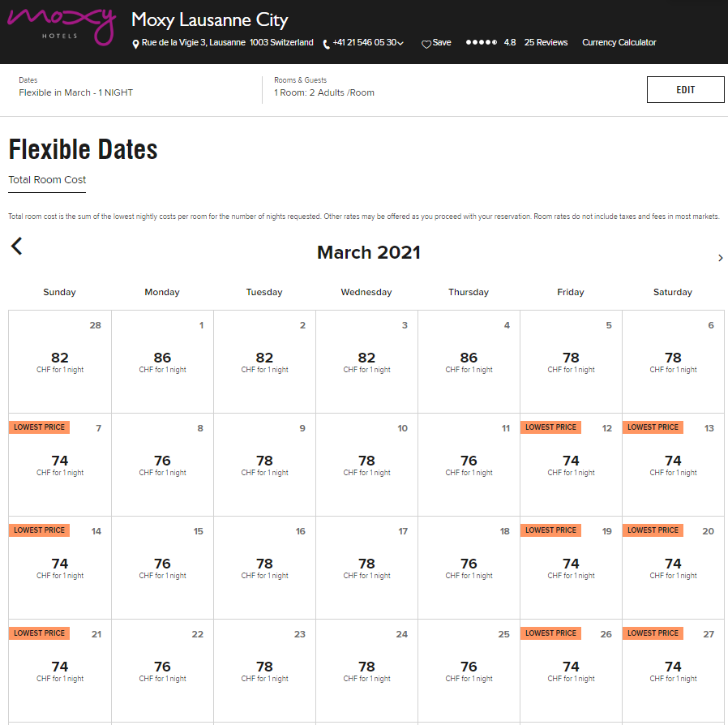Select lowest price date March 20

(x=673, y=568)
